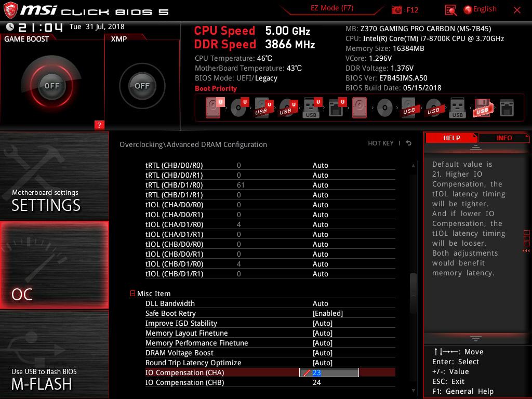This screenshot has height=399, width=532.
Task: Select the tRTL (CHB/D0/R0) row
Action: [x=270, y=165]
